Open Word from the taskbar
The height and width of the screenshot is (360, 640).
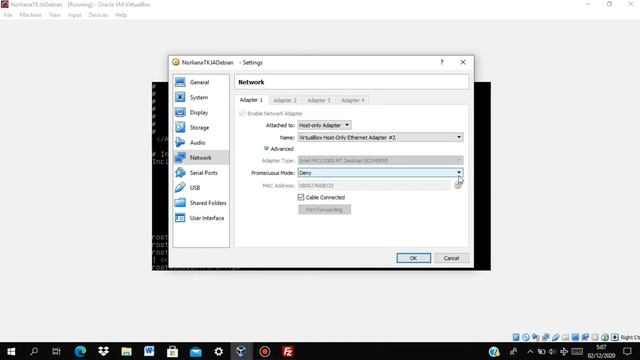click(149, 351)
